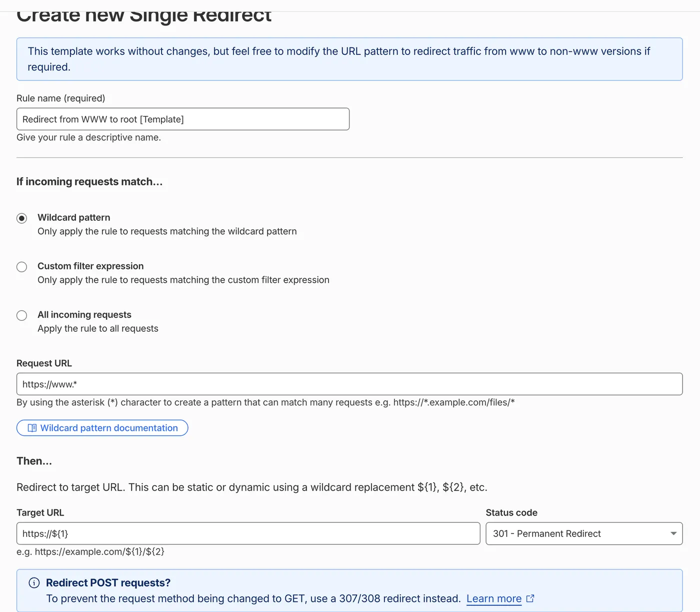Click the info icon beside Redirect POST requests
Viewport: 700px width, 612px height.
click(34, 583)
